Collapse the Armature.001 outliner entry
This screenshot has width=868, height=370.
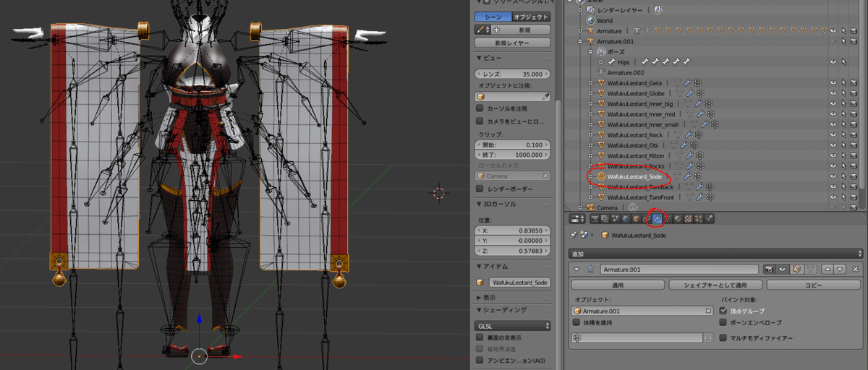(580, 42)
